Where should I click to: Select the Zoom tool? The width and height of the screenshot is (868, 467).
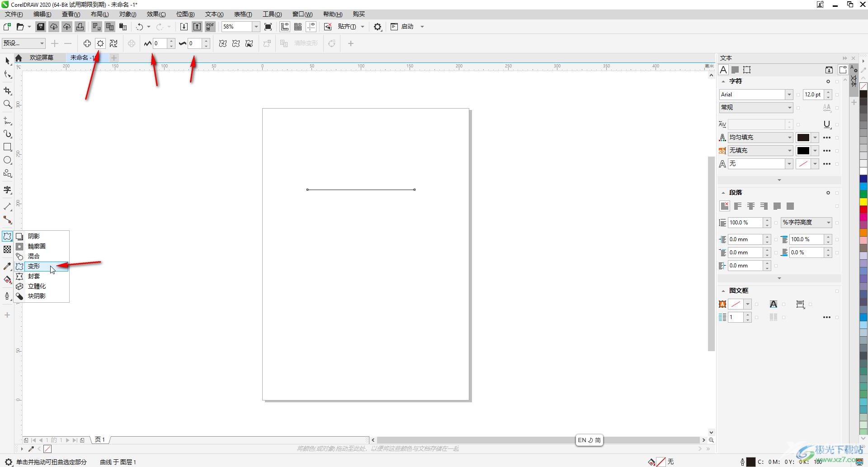[7, 104]
